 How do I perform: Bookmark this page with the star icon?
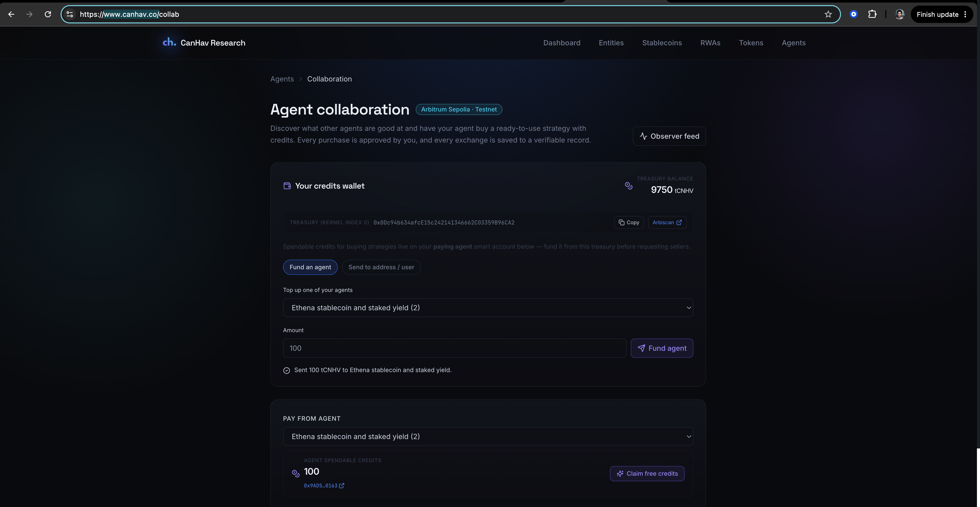click(x=828, y=15)
